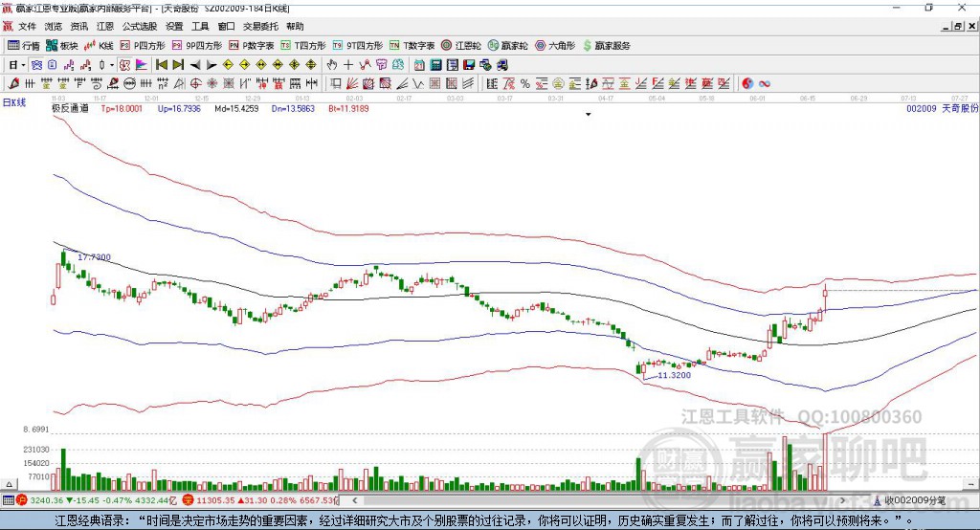Open the K线 chart button

tap(99, 46)
